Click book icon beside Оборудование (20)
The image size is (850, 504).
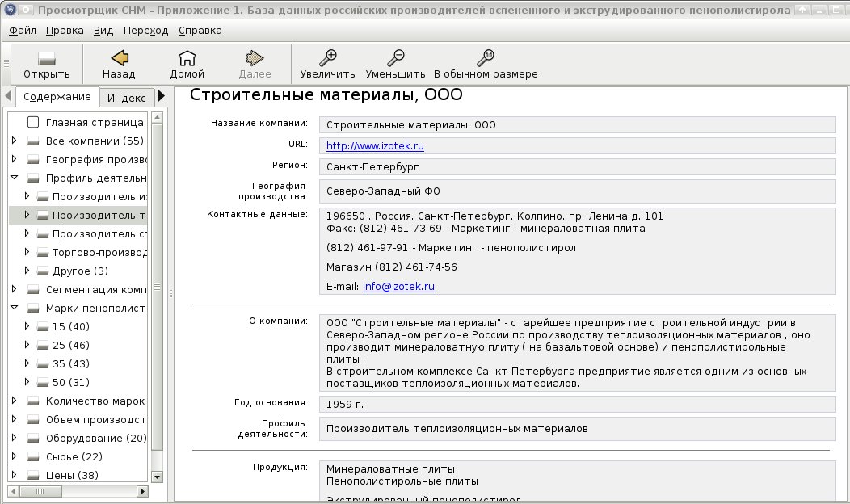pos(33,439)
